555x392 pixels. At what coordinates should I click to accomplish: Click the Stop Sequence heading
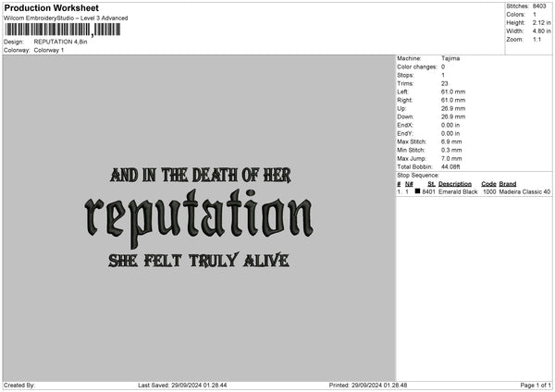pyautogui.click(x=418, y=176)
